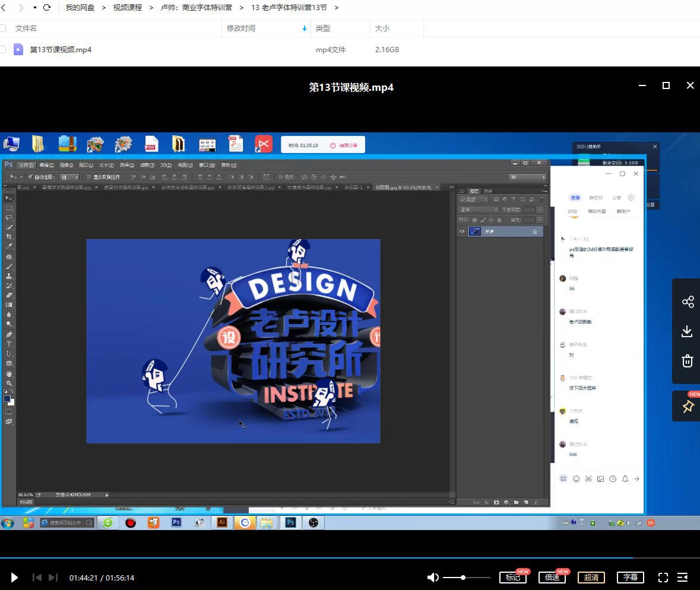Mute the video using the speaker icon

tap(433, 578)
